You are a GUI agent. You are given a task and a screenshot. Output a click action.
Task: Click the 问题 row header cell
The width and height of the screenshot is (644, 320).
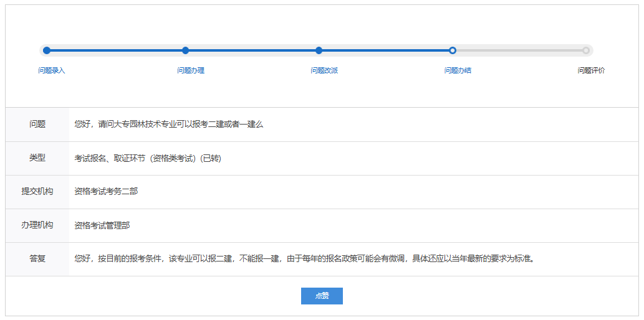[37, 125]
